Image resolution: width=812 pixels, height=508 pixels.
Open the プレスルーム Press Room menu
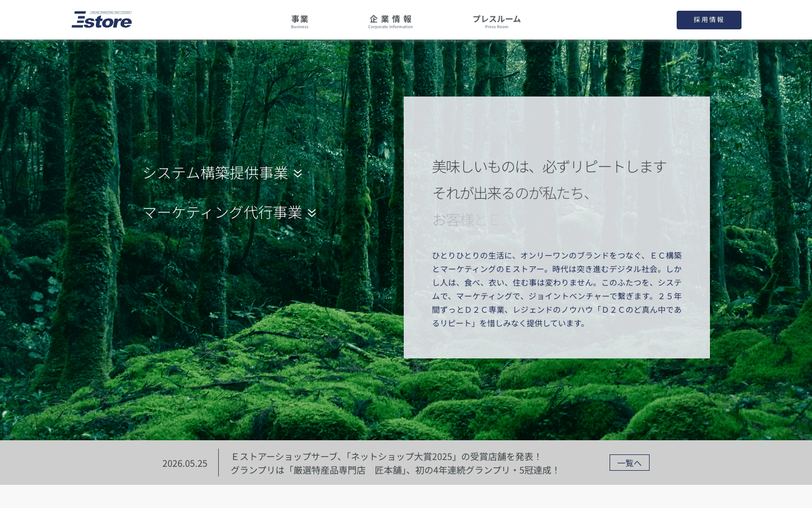click(496, 21)
